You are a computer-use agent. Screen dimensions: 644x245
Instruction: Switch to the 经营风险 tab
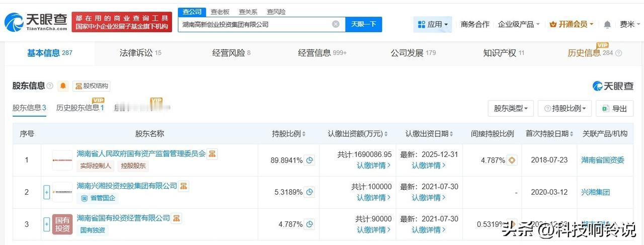pos(231,53)
